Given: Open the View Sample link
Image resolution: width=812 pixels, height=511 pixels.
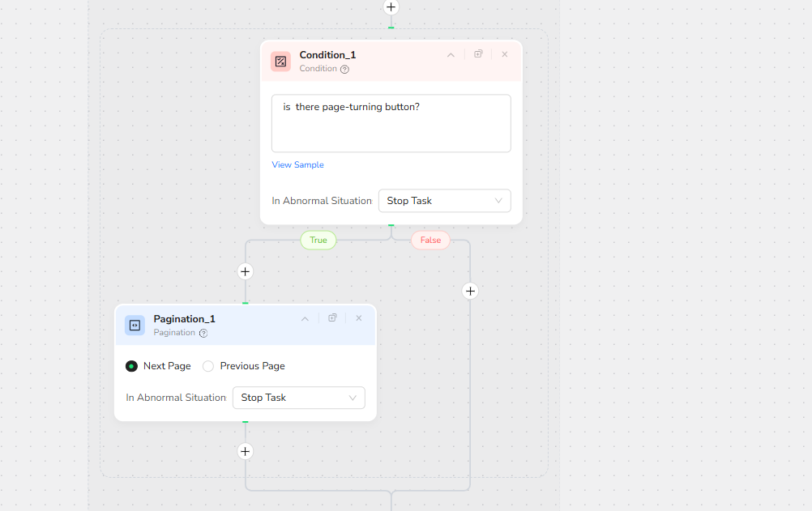Looking at the screenshot, I should pos(297,165).
